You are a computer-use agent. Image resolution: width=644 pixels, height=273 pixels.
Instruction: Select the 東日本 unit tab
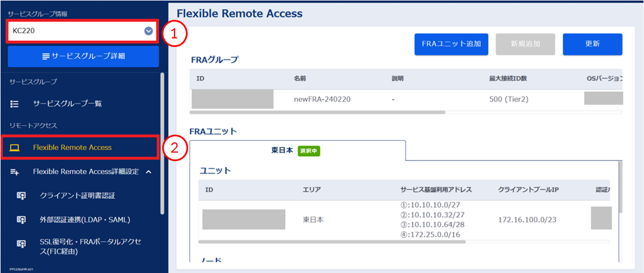297,151
